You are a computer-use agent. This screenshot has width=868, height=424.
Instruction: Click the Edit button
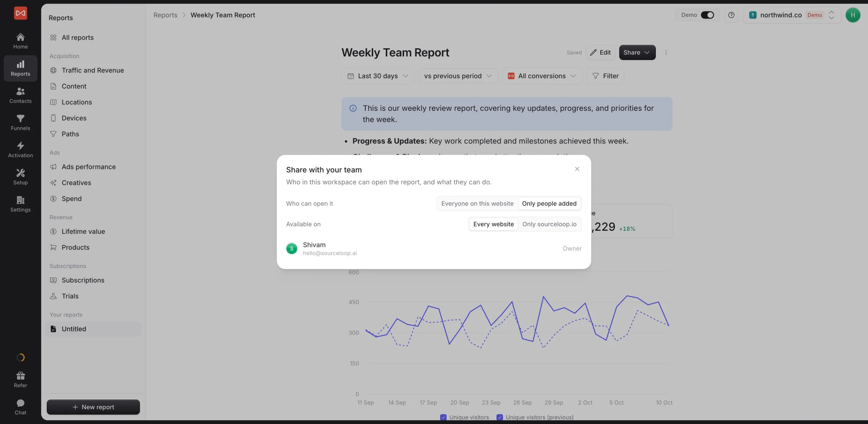(x=601, y=53)
